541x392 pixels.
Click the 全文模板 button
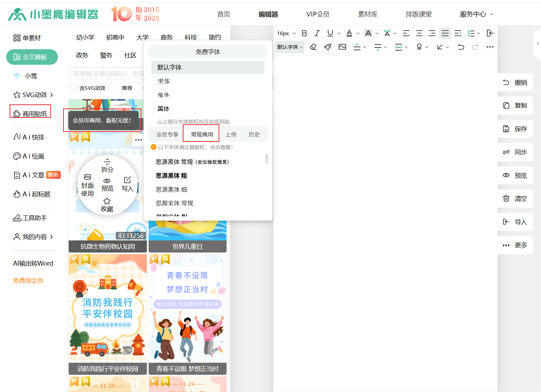(32, 57)
